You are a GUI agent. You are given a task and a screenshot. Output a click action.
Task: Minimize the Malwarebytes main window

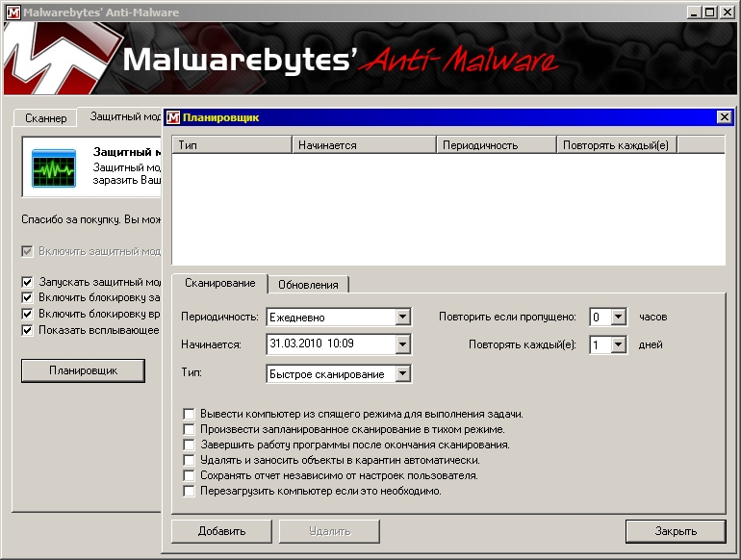point(693,13)
